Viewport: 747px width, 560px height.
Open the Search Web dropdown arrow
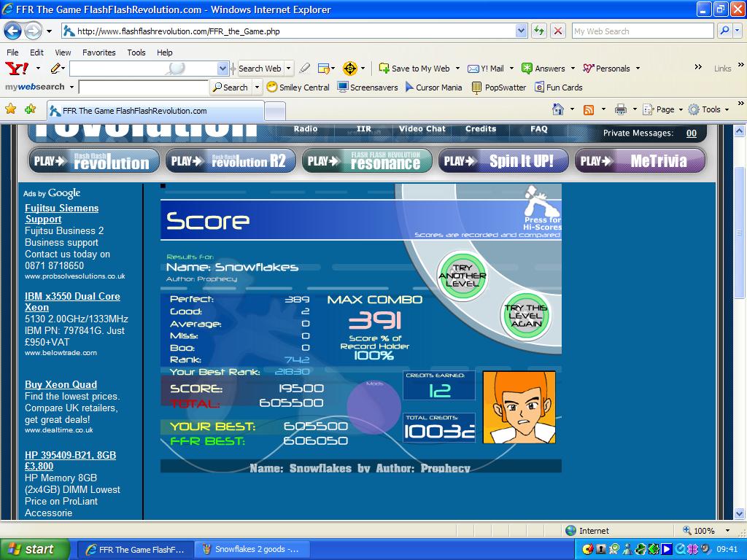pos(288,69)
